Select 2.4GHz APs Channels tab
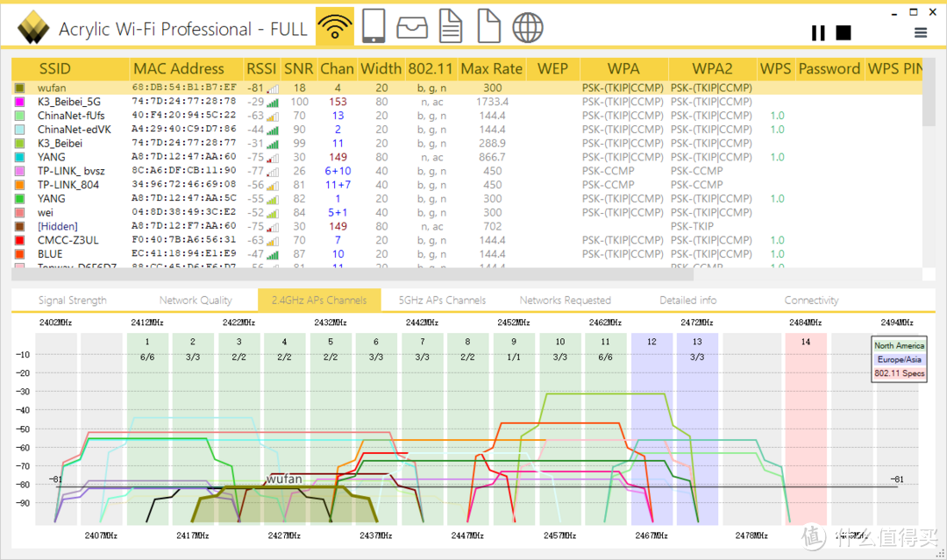Image resolution: width=947 pixels, height=560 pixels. [x=319, y=300]
